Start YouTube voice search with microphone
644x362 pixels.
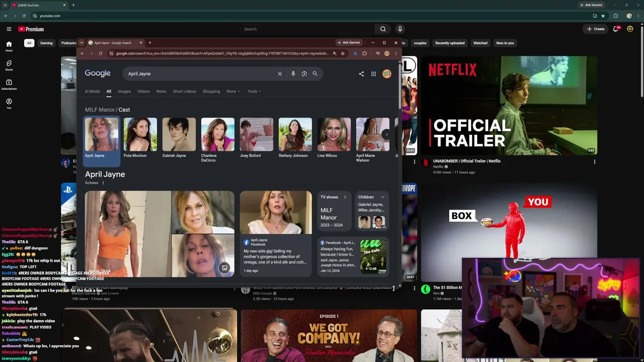pos(400,29)
